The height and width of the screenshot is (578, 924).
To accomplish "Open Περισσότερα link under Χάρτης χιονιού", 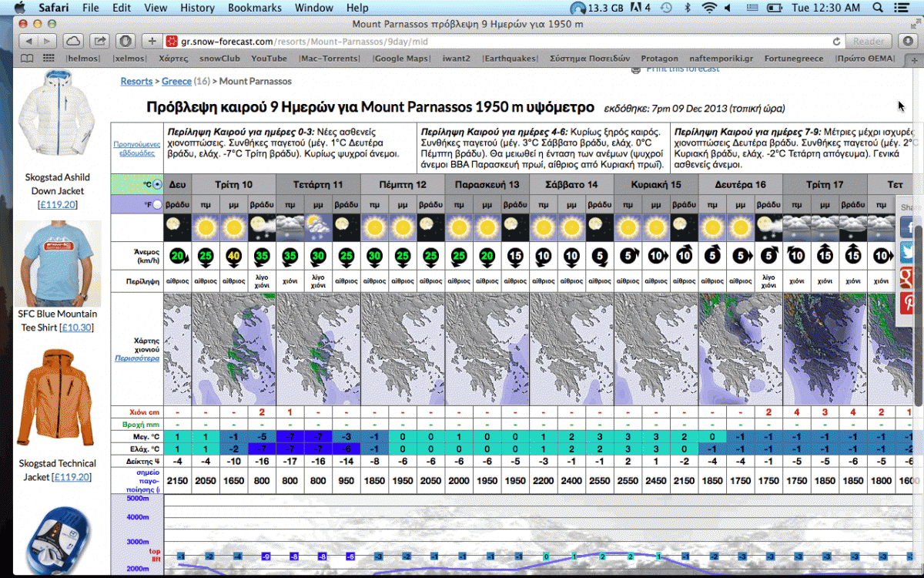I will point(136,358).
